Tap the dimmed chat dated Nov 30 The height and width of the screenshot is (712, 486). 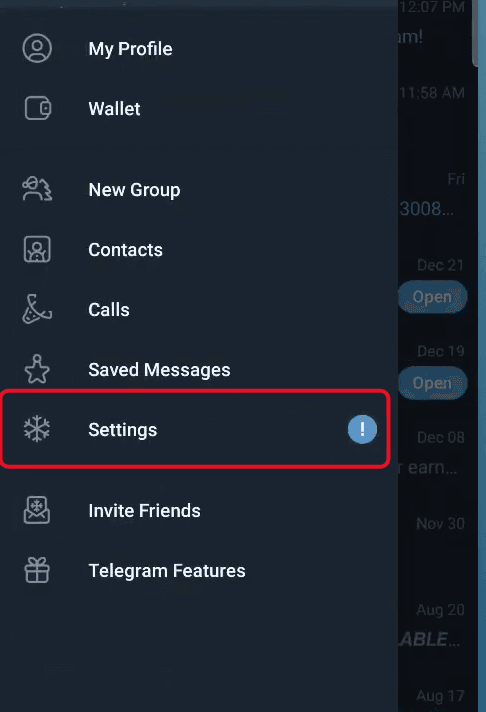pyautogui.click(x=438, y=538)
